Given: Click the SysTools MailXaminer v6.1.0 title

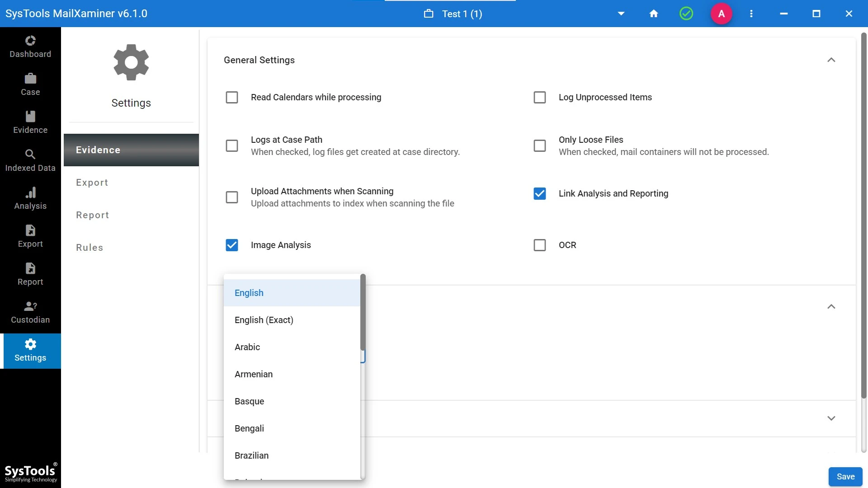Looking at the screenshot, I should click(76, 14).
